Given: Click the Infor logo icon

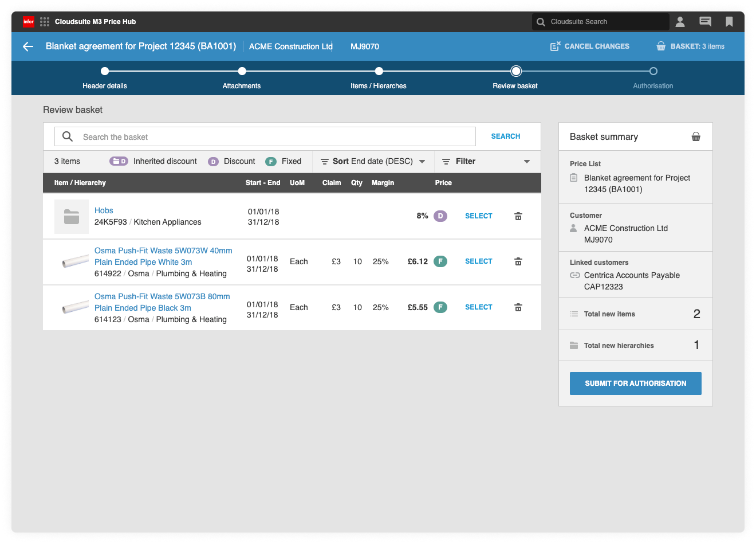Looking at the screenshot, I should 29,22.
